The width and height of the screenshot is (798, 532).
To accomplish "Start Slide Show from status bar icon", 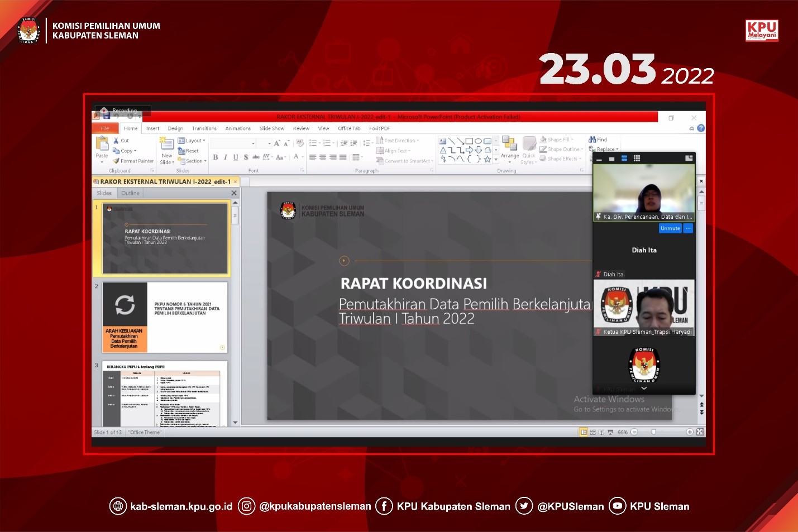I will point(610,432).
